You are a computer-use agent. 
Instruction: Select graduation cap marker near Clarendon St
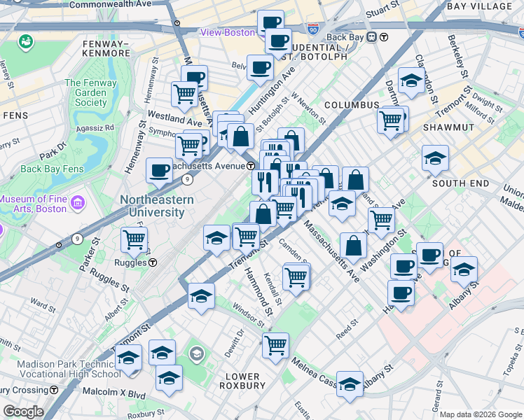(411, 82)
